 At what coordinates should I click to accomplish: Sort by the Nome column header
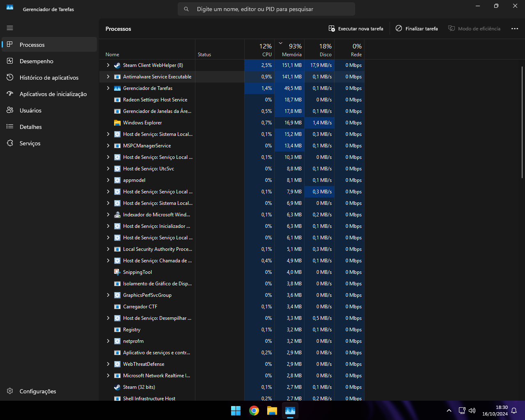point(147,49)
